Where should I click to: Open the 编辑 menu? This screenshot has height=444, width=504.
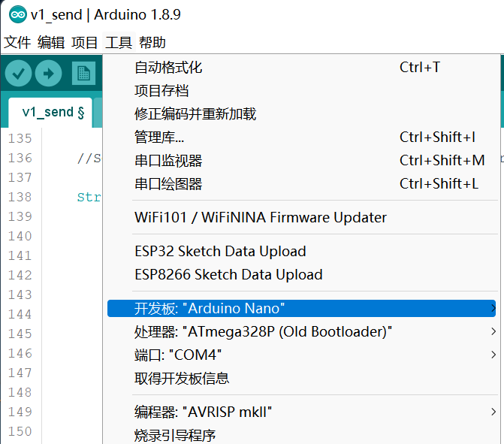coord(51,42)
